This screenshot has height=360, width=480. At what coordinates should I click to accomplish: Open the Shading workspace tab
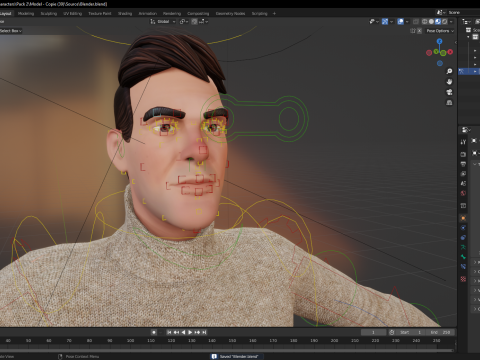(x=125, y=14)
